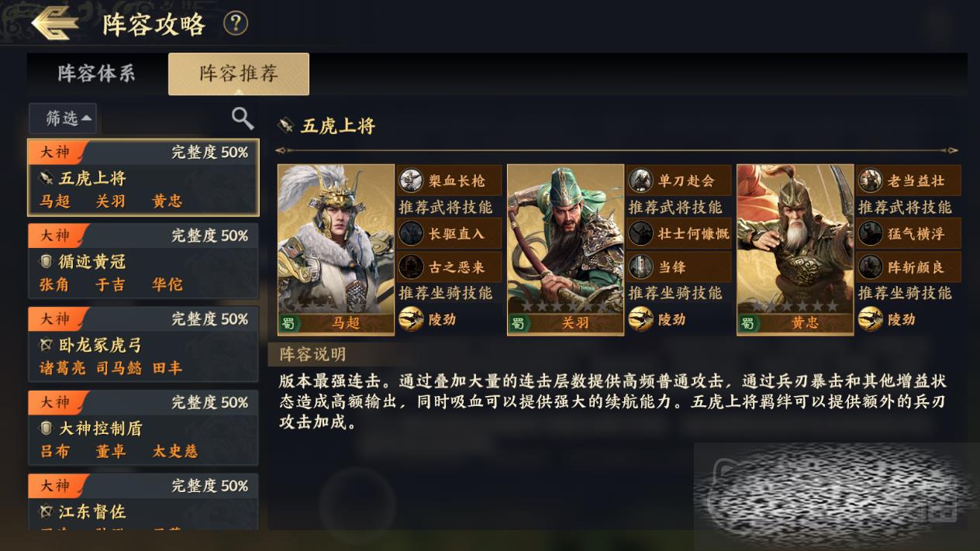
Task: Tap the 当锋 skill icon
Action: point(640,267)
